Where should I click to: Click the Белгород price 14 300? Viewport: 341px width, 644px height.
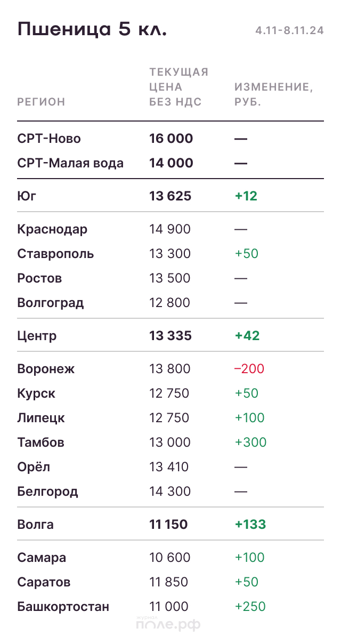(x=169, y=492)
